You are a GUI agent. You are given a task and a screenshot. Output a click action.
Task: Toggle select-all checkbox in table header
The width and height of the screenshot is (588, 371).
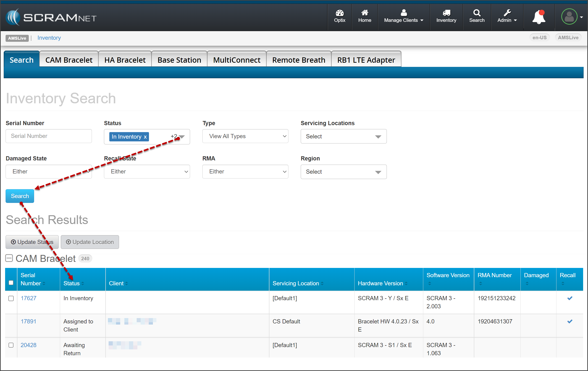(x=11, y=283)
